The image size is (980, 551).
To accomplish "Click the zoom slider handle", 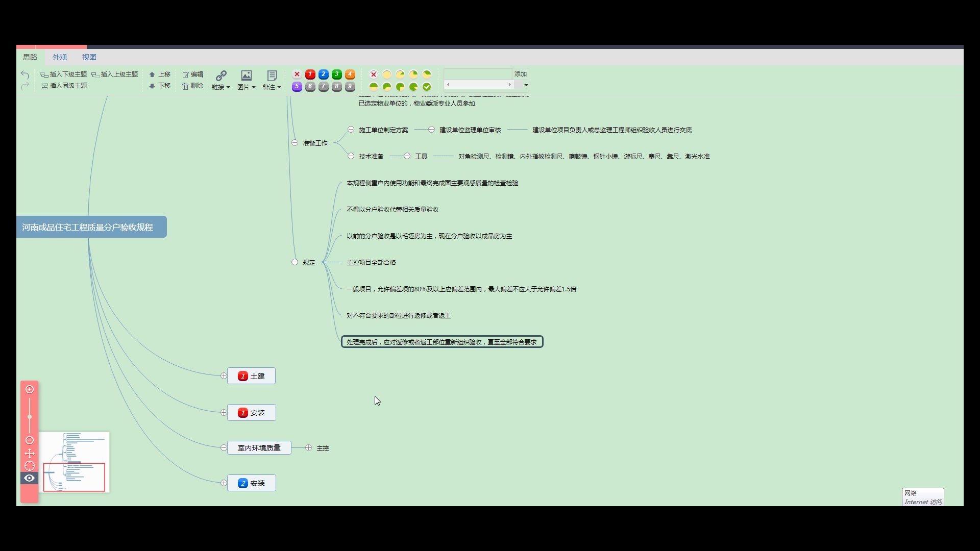I will click(x=30, y=417).
